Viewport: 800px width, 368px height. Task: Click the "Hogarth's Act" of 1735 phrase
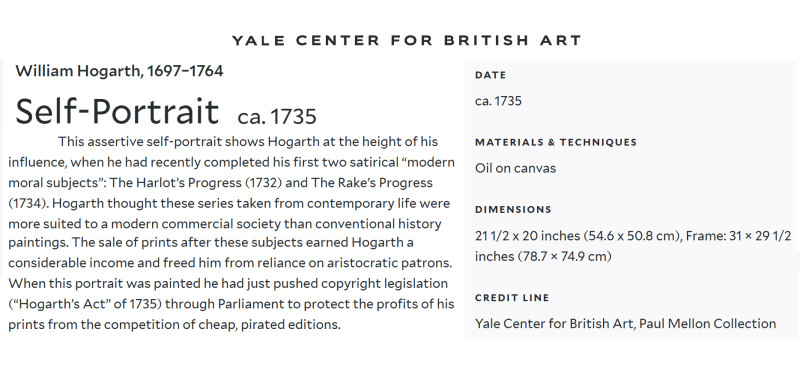point(85,304)
